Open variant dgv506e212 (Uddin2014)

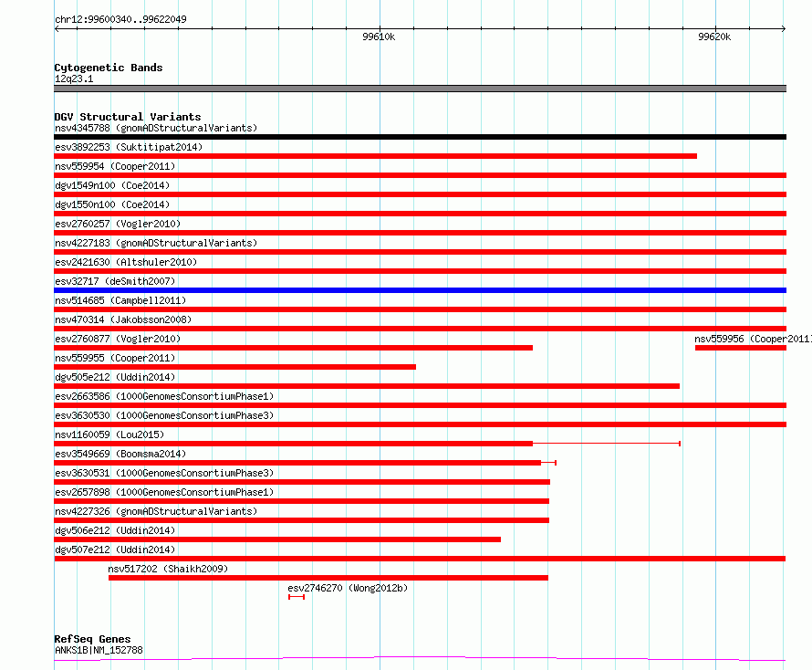tap(115, 530)
